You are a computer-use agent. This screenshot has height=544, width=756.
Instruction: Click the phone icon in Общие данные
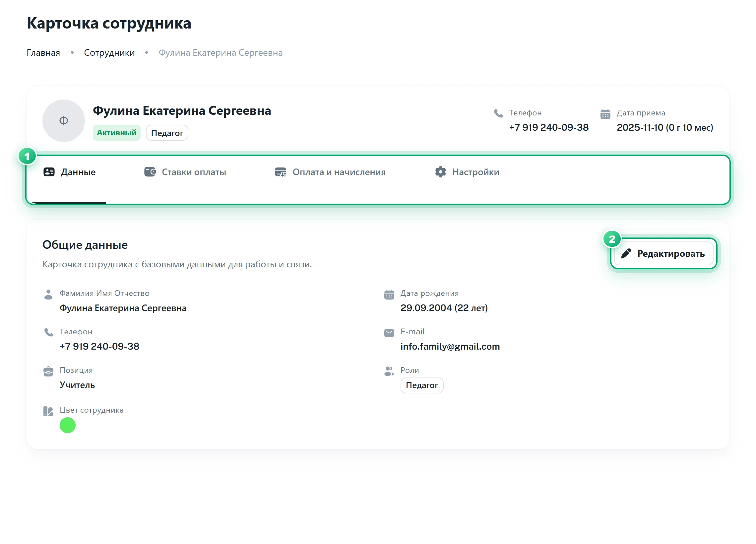49,332
